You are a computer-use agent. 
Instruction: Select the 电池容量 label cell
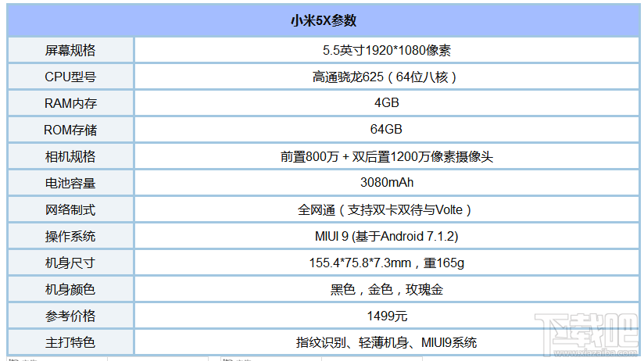pos(70,183)
